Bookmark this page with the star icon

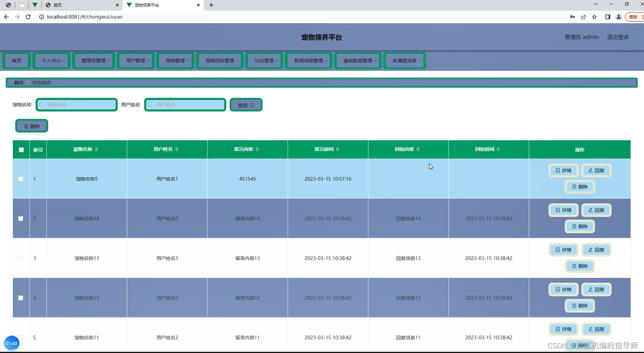(x=594, y=17)
